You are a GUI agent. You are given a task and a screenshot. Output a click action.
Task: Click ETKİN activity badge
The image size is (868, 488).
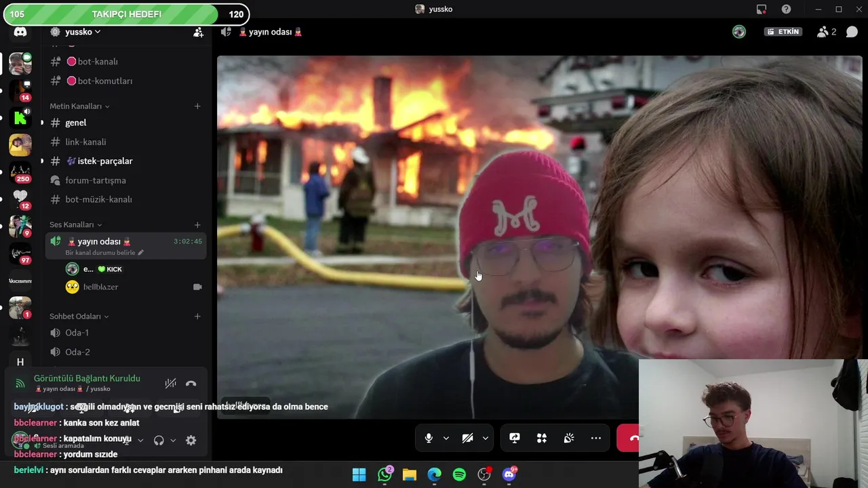click(x=783, y=32)
